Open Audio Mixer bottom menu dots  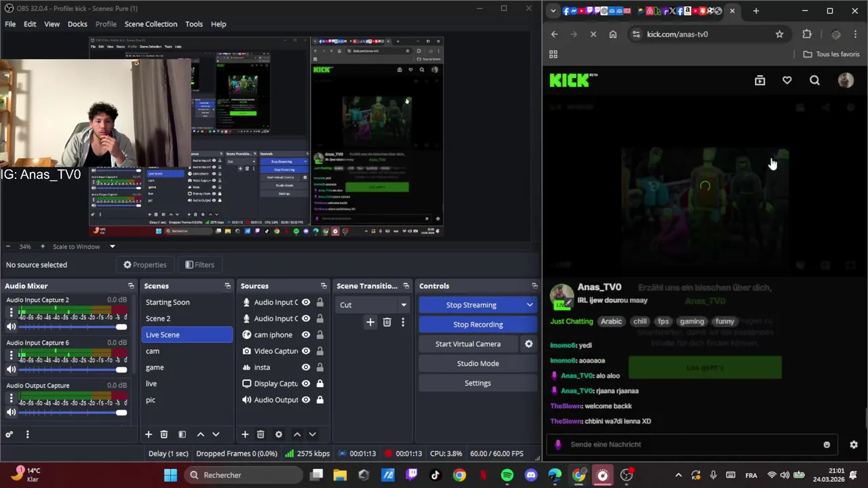coord(27,434)
